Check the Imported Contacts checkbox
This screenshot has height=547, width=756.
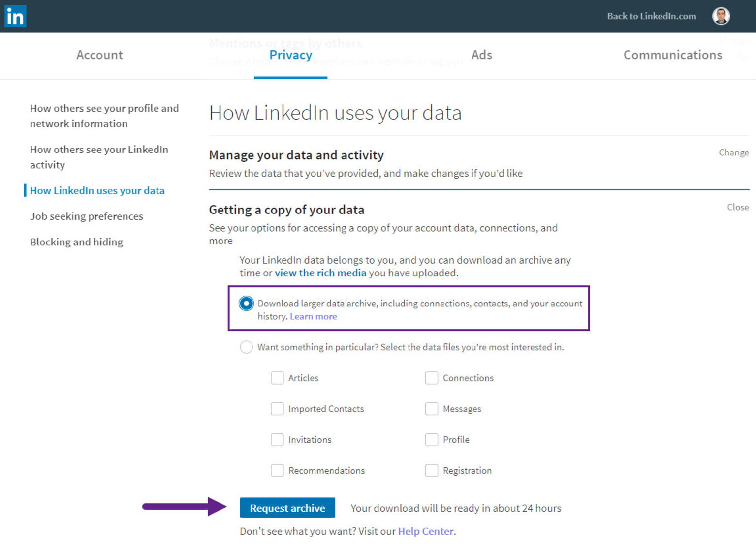click(x=277, y=409)
